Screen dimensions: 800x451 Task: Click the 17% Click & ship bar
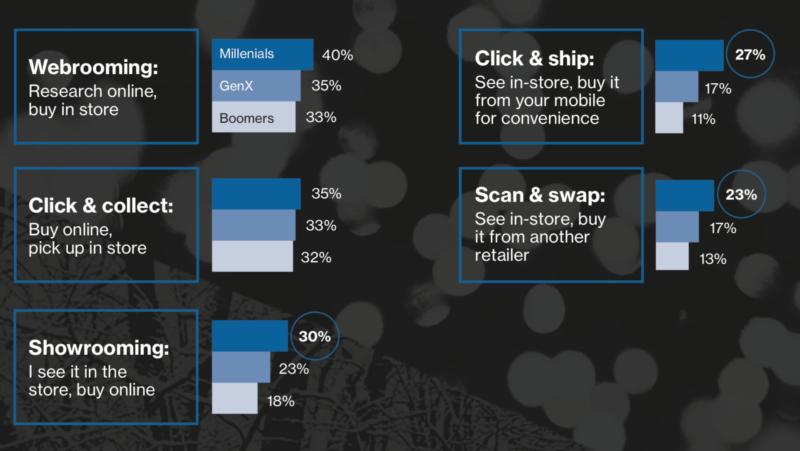[x=677, y=87]
